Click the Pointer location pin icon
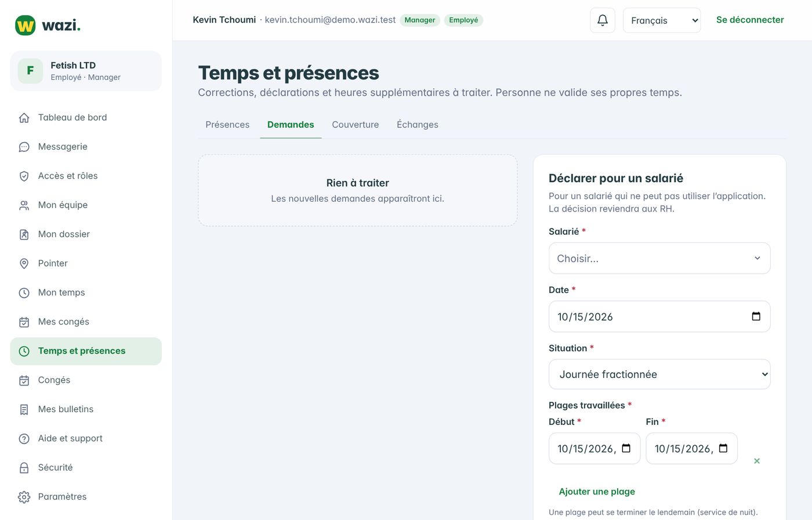This screenshot has width=812, height=520. tap(24, 264)
